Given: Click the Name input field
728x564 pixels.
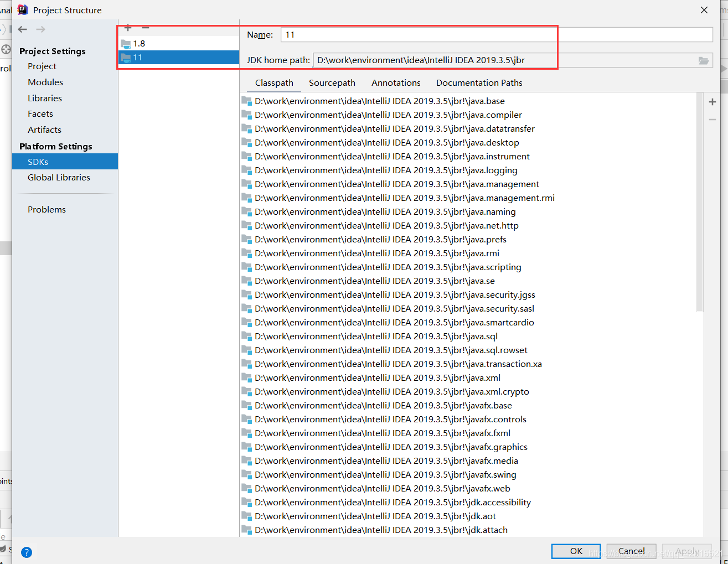Looking at the screenshot, I should pos(497,34).
